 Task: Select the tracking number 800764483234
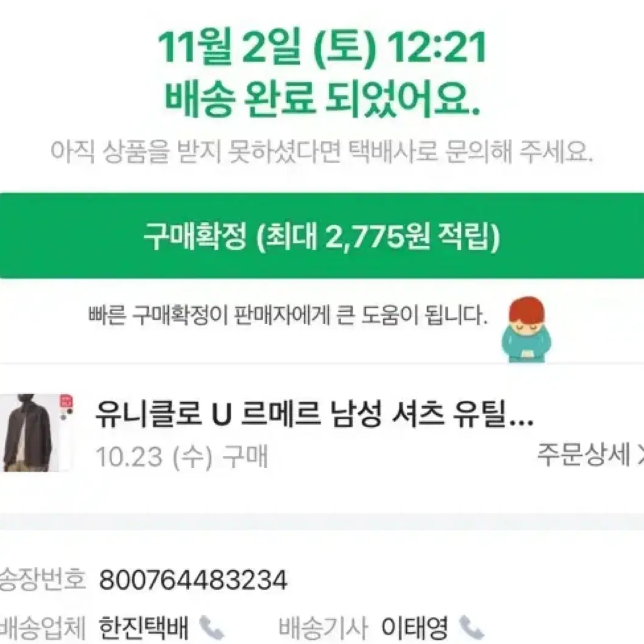(193, 580)
